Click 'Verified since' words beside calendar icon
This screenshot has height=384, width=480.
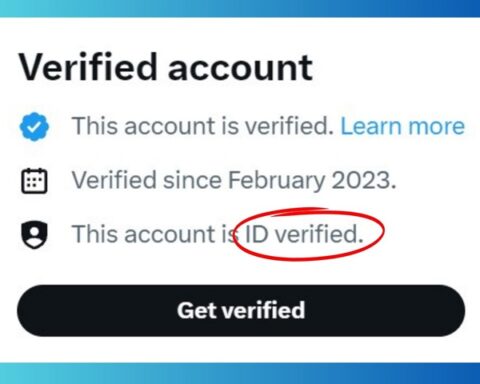pyautogui.click(x=147, y=180)
